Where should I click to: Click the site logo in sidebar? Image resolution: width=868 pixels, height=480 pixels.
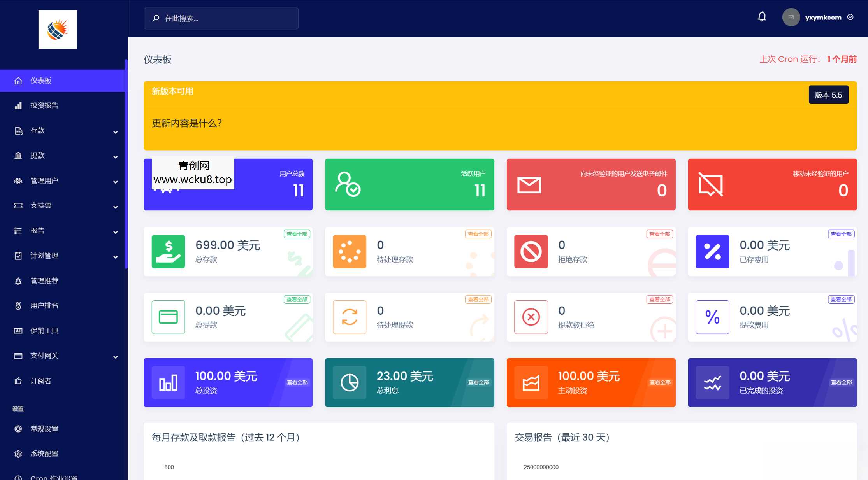(58, 30)
